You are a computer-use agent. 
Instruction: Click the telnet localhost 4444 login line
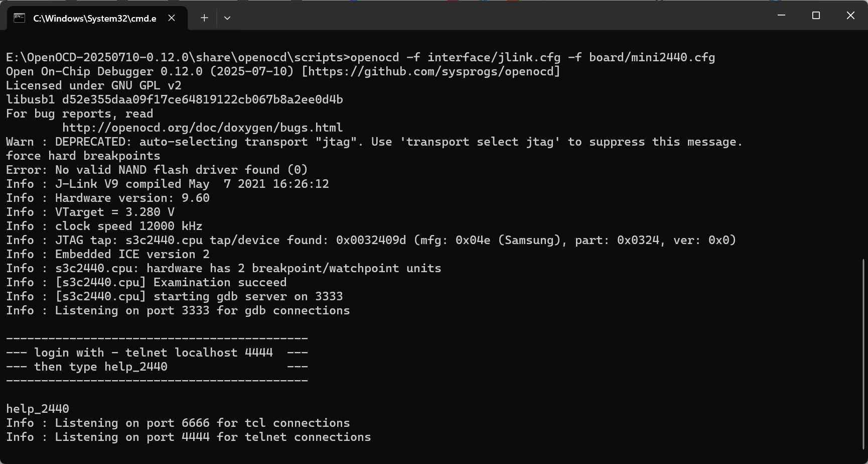click(156, 352)
